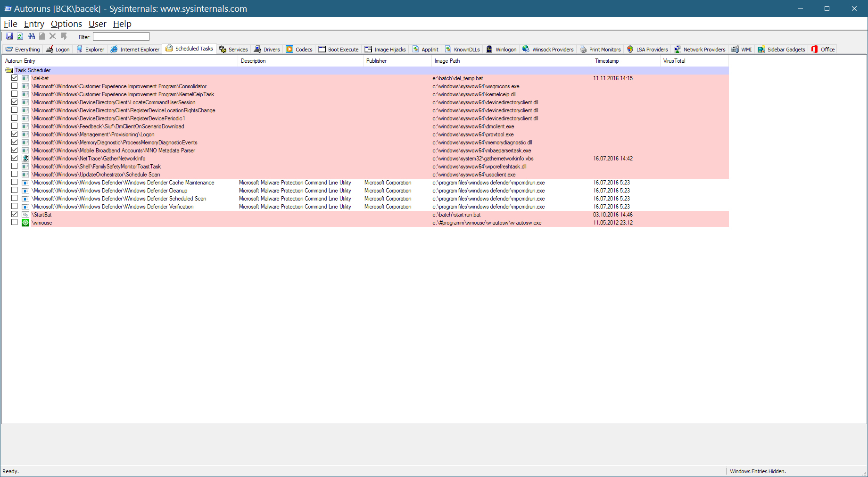Screen dimensions: 868x477
Task: Switch to the Office tab
Action: click(823, 50)
